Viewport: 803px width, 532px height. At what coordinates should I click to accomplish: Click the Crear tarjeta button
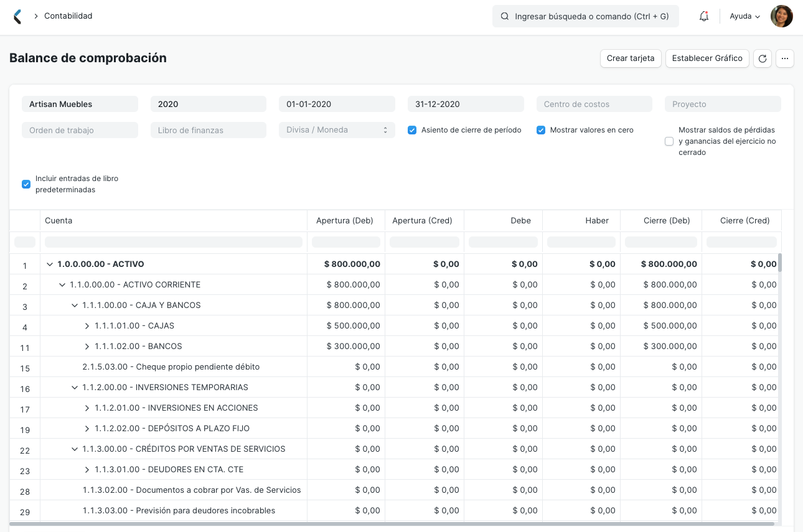631,58
